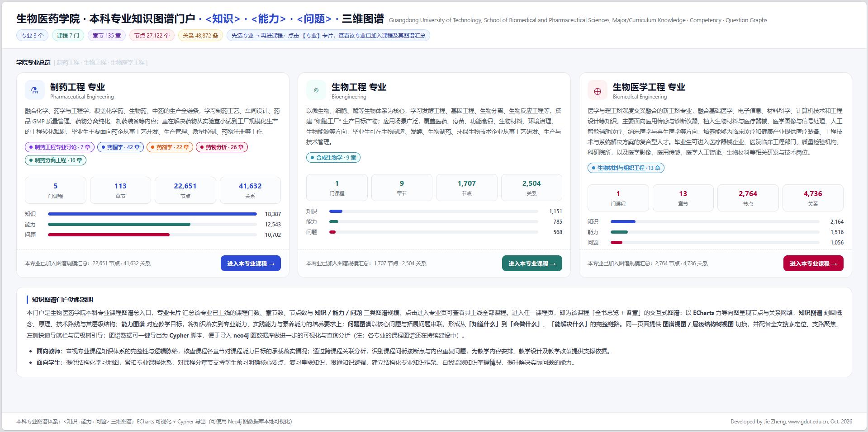Click the 生物医学工程 专业 card title
868x432 pixels.
pos(649,87)
